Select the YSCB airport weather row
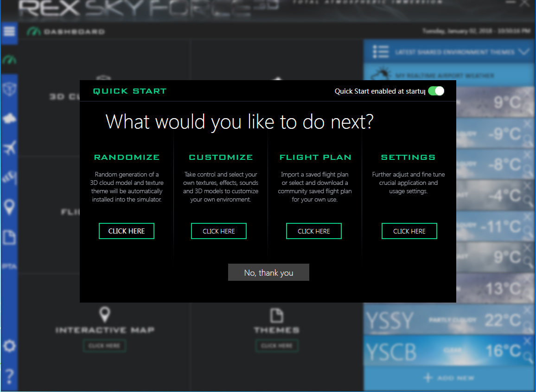The image size is (536, 392). [449, 351]
